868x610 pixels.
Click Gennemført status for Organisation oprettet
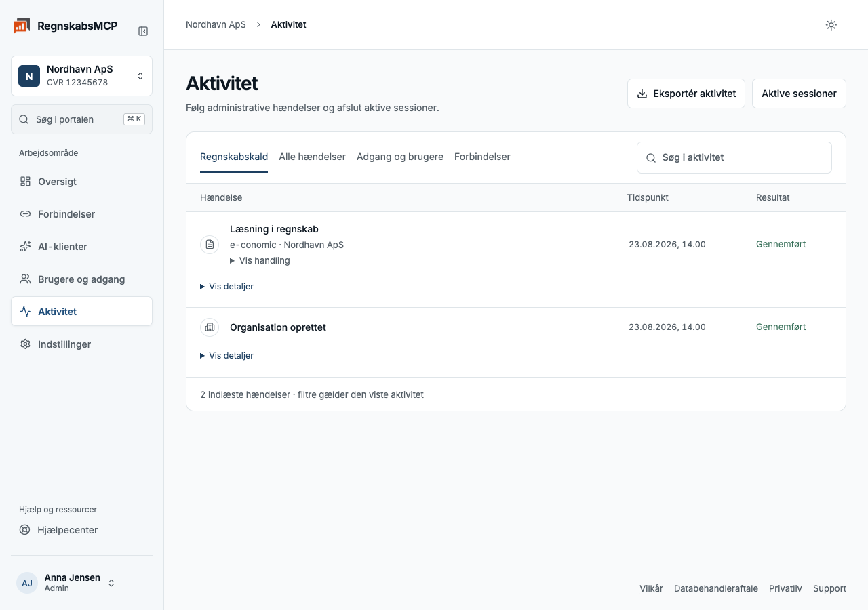pyautogui.click(x=781, y=327)
